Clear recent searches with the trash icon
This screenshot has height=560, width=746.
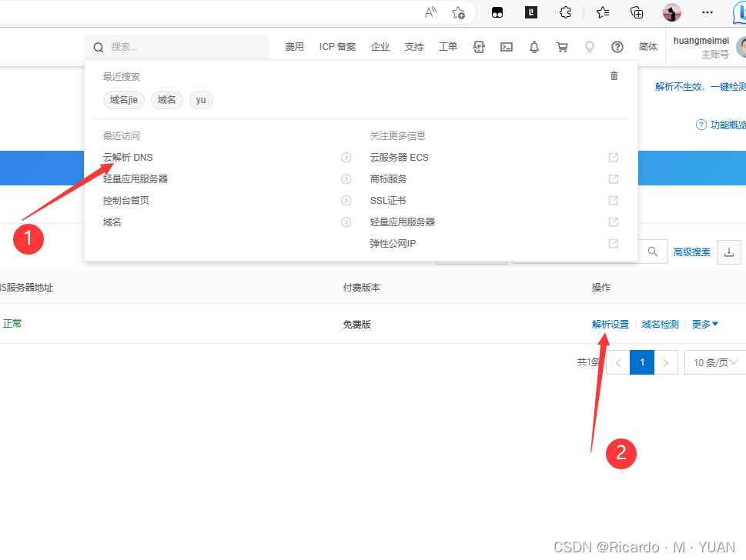(614, 76)
